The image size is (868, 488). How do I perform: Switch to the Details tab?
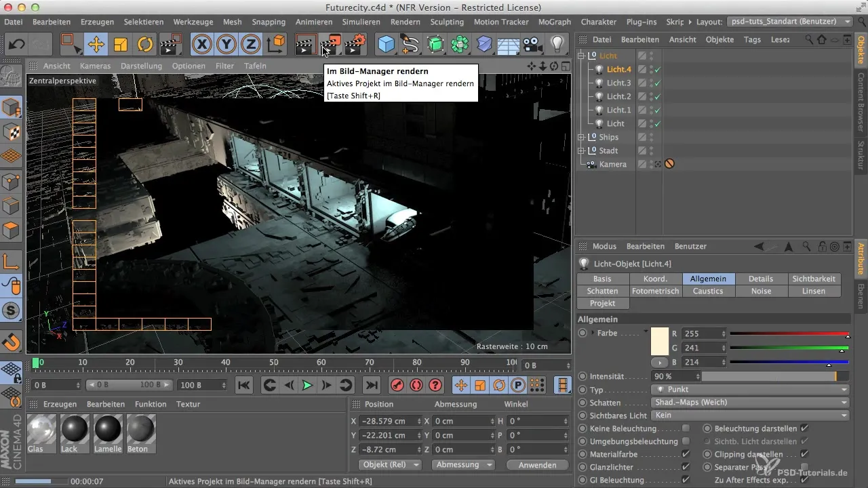[x=761, y=279]
